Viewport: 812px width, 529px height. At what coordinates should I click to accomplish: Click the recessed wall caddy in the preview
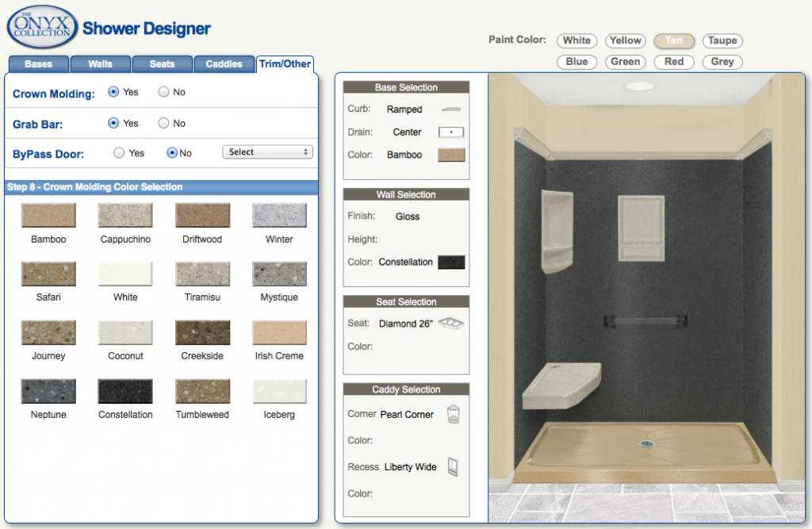pyautogui.click(x=641, y=228)
